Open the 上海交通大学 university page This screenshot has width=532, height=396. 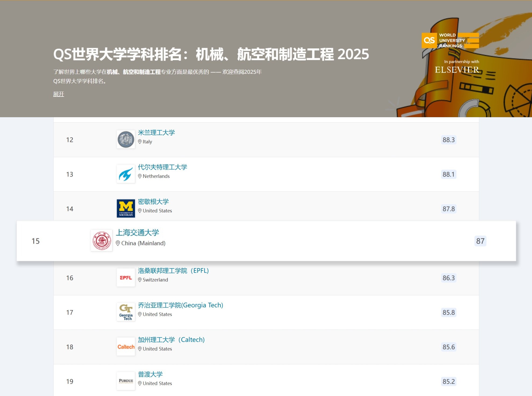click(138, 233)
